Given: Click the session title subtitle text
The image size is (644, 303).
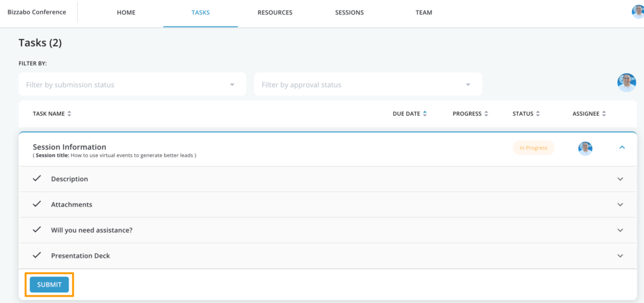Looking at the screenshot, I should [114, 156].
